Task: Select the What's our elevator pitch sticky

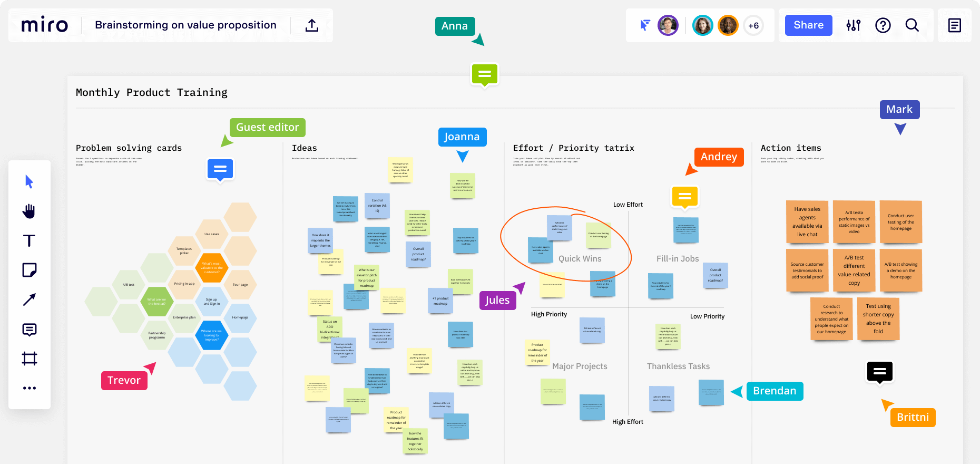Action: 367,278
